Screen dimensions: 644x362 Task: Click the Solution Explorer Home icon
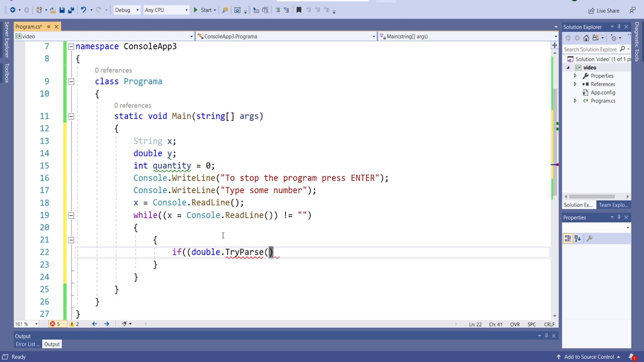(586, 38)
